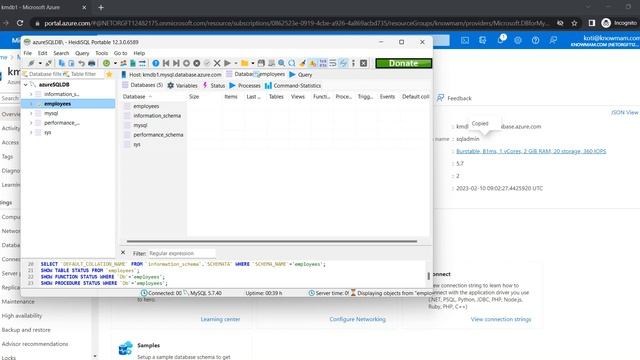Expand the performance_... tree node
This screenshot has width=640, height=360.
pos(31,123)
